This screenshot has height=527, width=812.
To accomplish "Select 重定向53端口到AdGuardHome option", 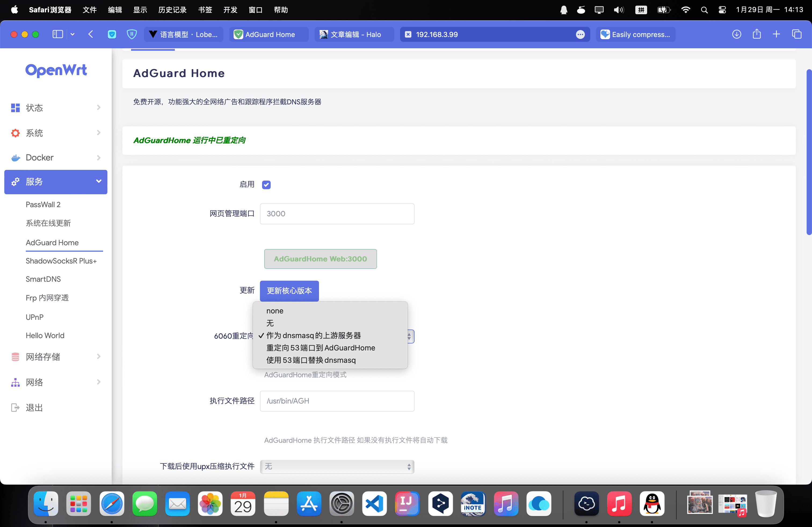I will tap(330, 348).
